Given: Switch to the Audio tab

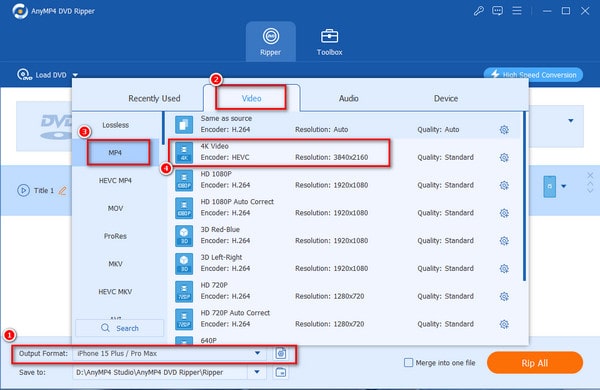Looking at the screenshot, I should [x=349, y=98].
